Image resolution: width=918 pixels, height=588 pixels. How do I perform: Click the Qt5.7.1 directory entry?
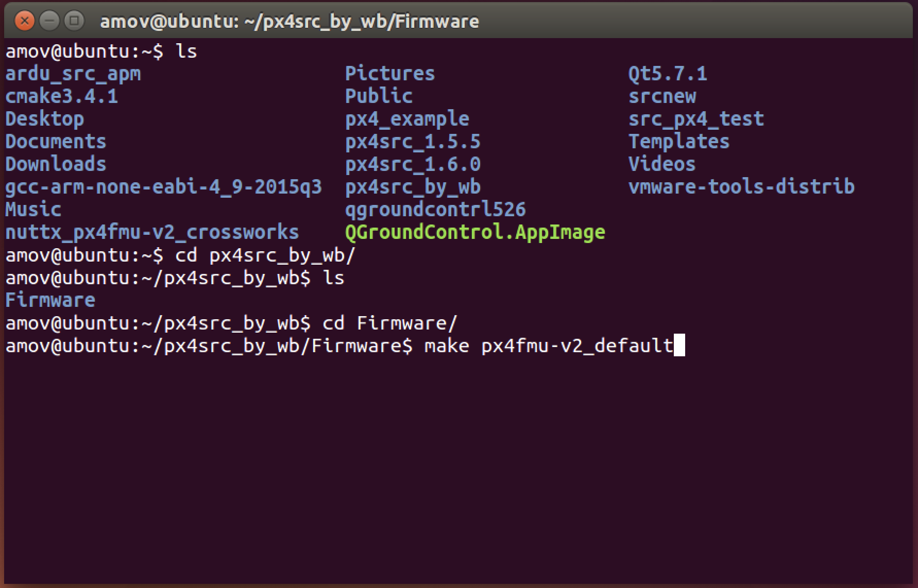tap(668, 74)
